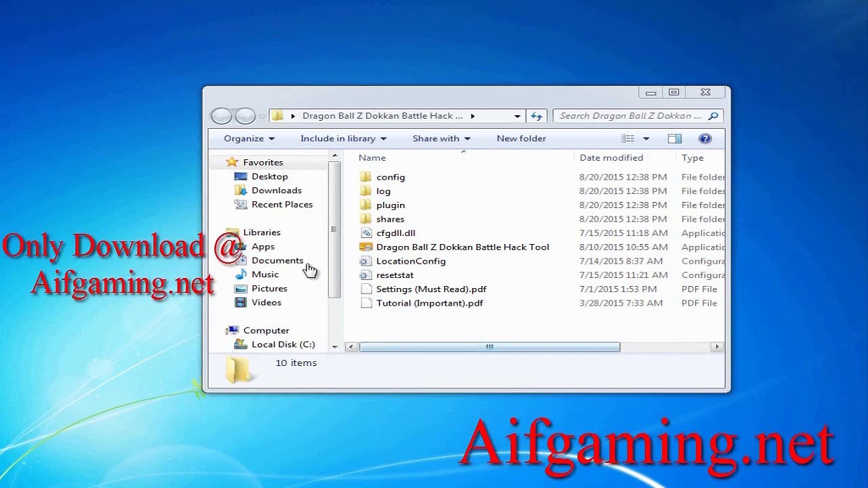Select the config folder icon
Viewport: 868px width, 488px height.
click(x=366, y=177)
